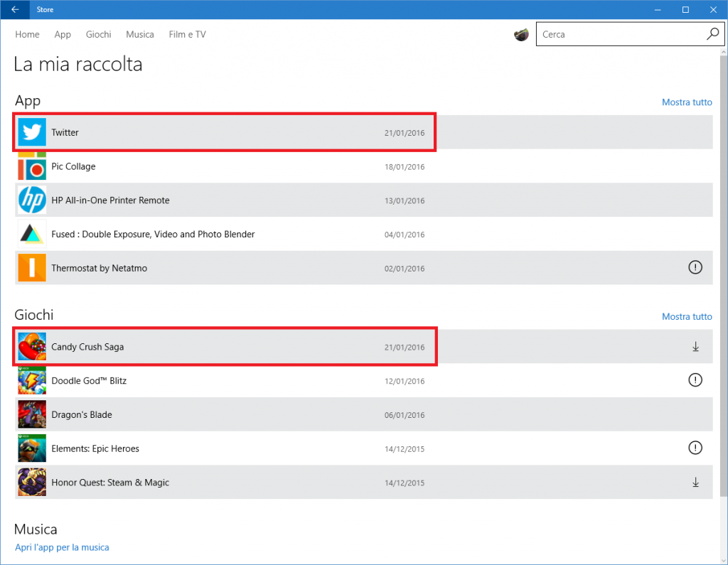Click the vertical scrollbar thumb
This screenshot has width=728, height=565.
[x=723, y=276]
